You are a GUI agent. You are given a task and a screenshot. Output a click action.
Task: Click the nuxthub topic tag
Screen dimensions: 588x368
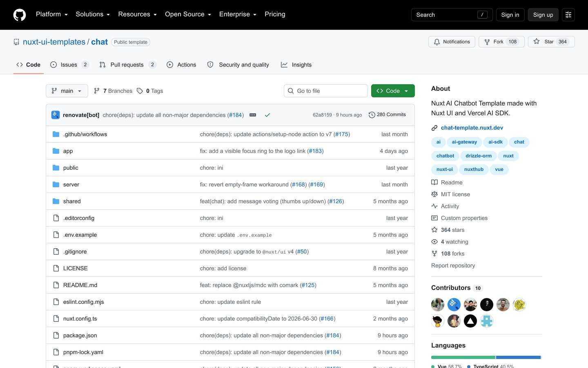click(x=474, y=169)
